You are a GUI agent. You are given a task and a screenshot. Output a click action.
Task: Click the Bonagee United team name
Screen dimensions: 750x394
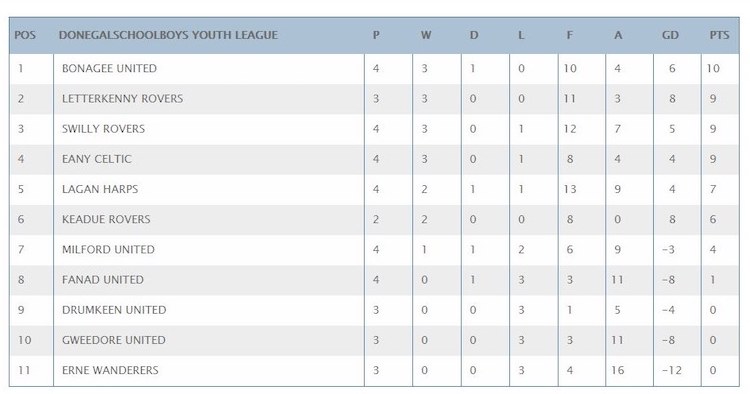109,68
